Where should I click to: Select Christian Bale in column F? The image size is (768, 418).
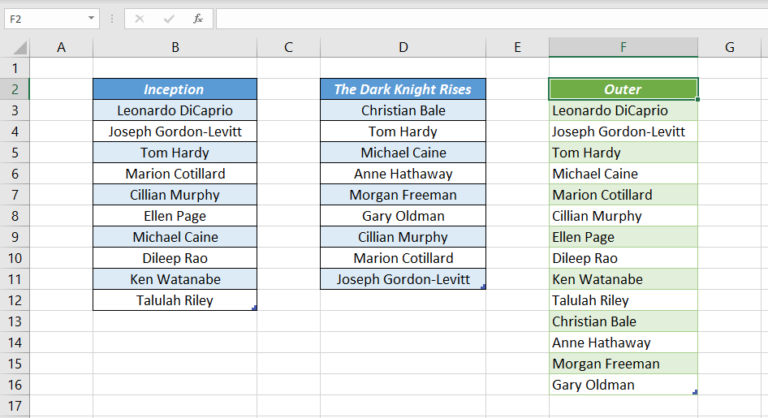tap(623, 321)
